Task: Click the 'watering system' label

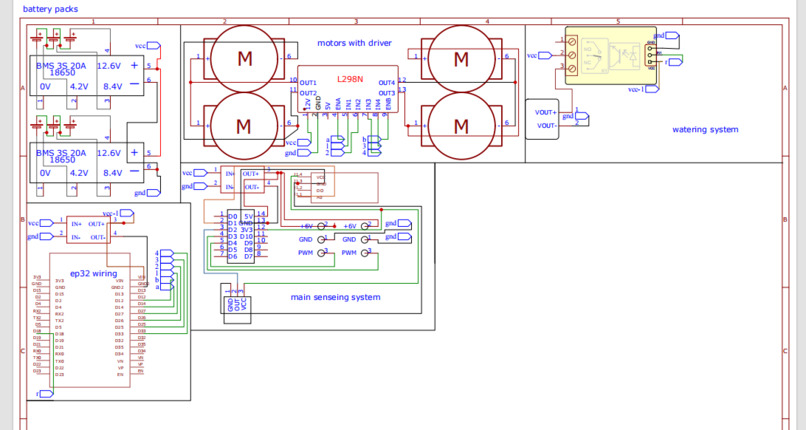Action: tap(705, 129)
